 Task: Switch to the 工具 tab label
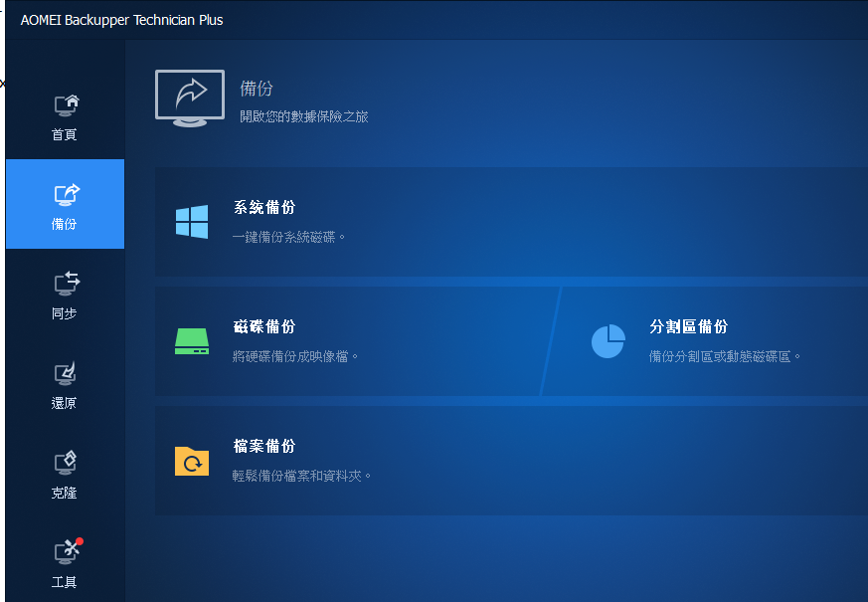(x=65, y=582)
